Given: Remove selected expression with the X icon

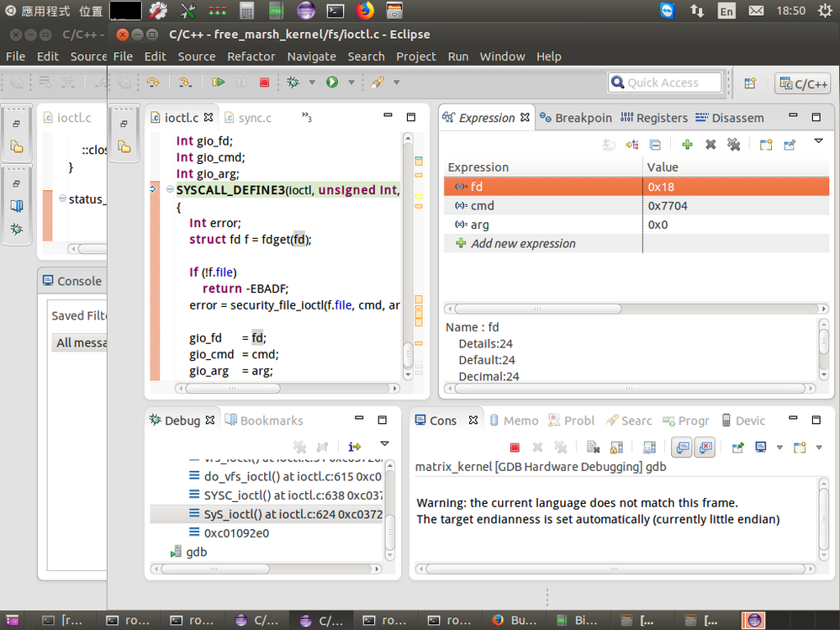Looking at the screenshot, I should [x=711, y=144].
